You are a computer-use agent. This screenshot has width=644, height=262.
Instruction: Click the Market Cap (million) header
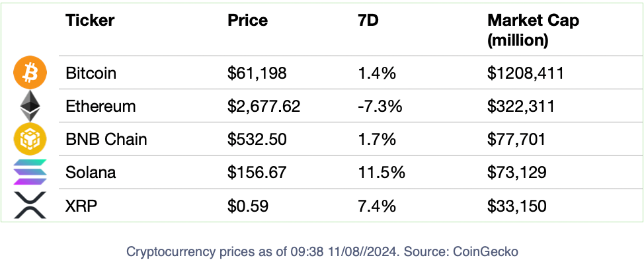[533, 31]
